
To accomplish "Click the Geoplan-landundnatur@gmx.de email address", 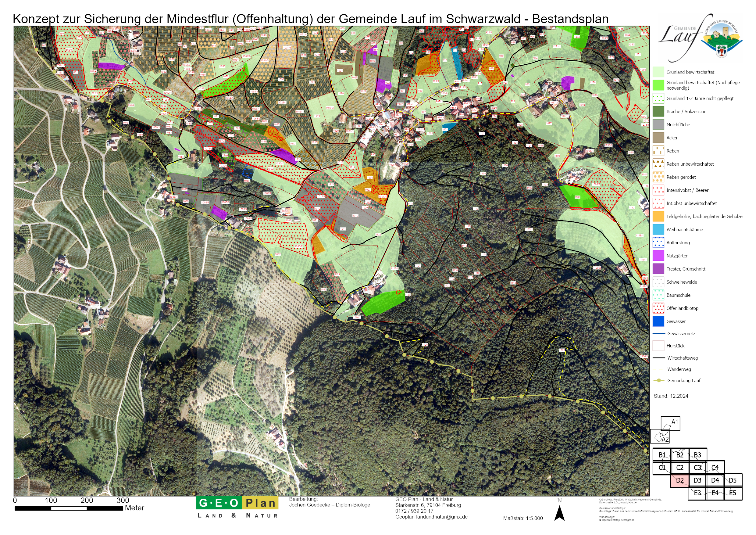I will tap(431, 517).
